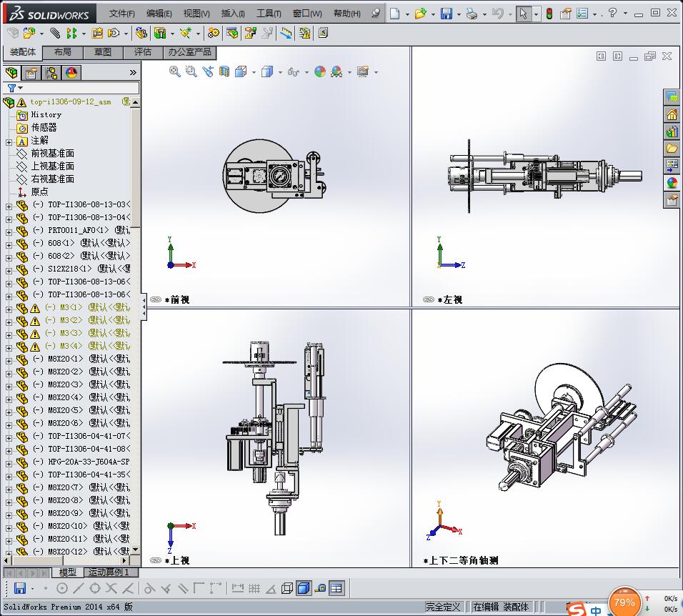The height and width of the screenshot is (616, 683).
Task: Click the Section View icon
Action: click(x=224, y=71)
